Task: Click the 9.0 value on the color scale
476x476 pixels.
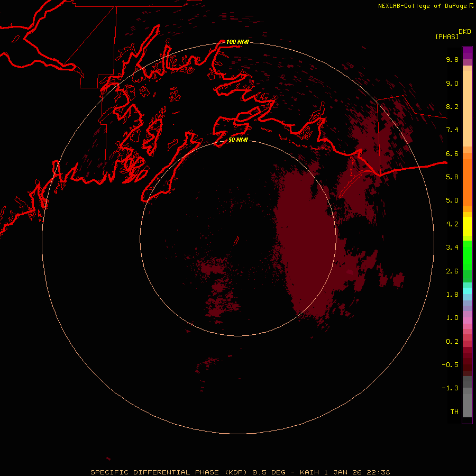Action: tap(452, 83)
